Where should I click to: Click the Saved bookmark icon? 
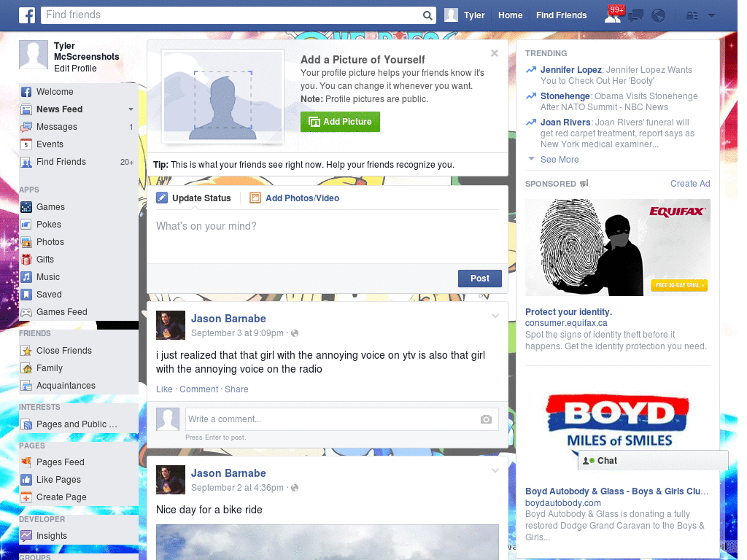(x=26, y=295)
